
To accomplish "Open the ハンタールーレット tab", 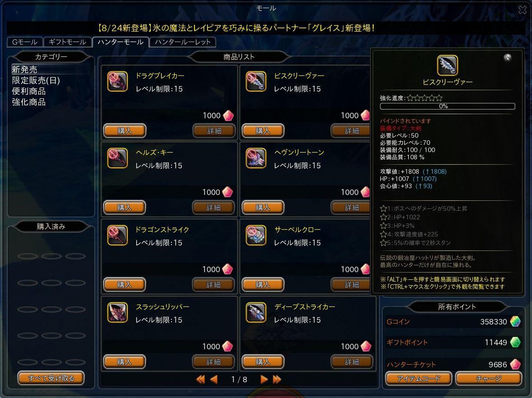I will [x=183, y=42].
